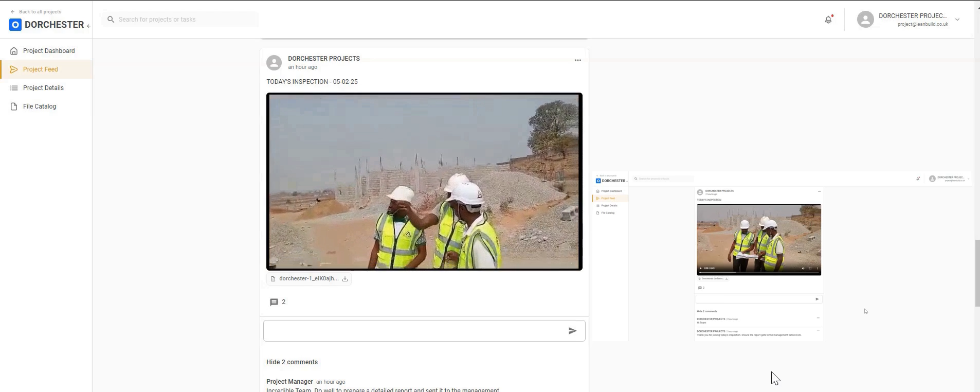
Task: Open the File Catalog section
Action: coord(40,106)
